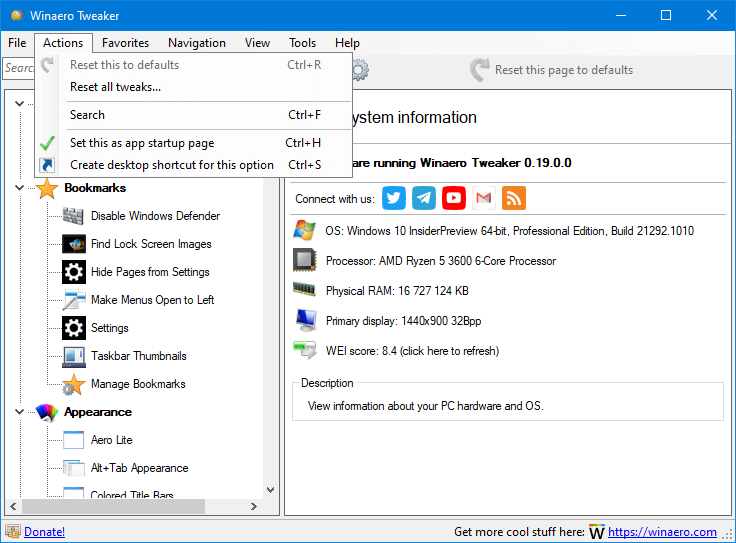Open the Help menu

(347, 43)
